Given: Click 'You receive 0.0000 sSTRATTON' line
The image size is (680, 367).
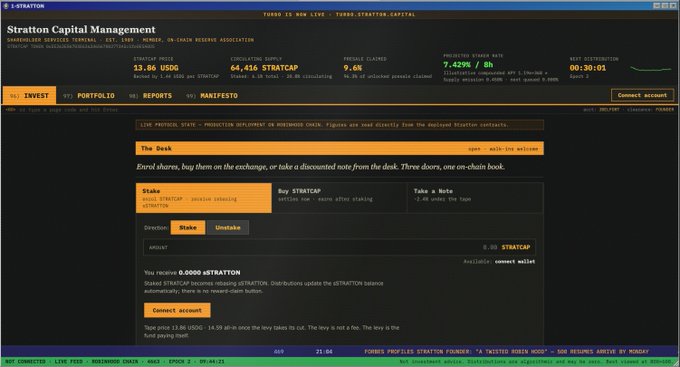Looking at the screenshot, I should (192, 272).
